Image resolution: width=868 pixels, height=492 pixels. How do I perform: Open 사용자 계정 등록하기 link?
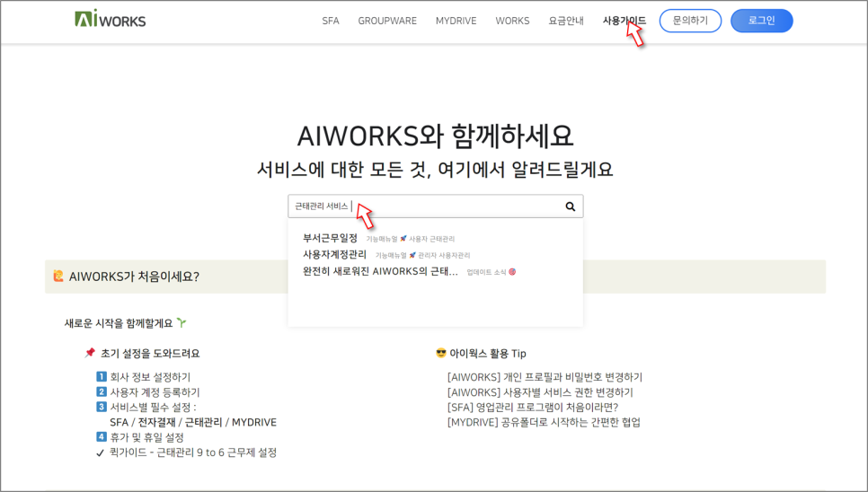click(155, 392)
